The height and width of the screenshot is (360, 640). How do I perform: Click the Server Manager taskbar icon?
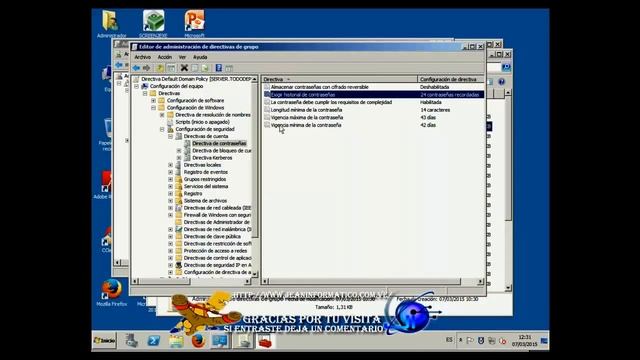131,340
